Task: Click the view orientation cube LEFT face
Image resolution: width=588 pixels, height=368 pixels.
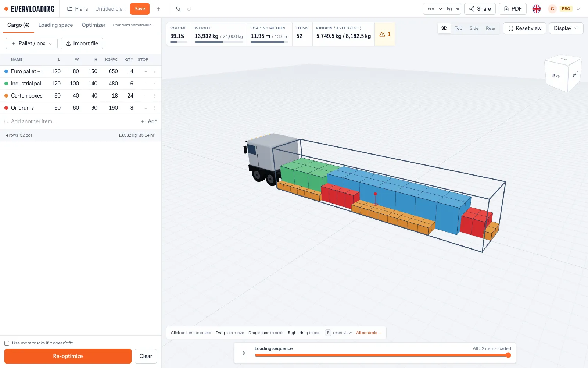Action: tap(556, 76)
